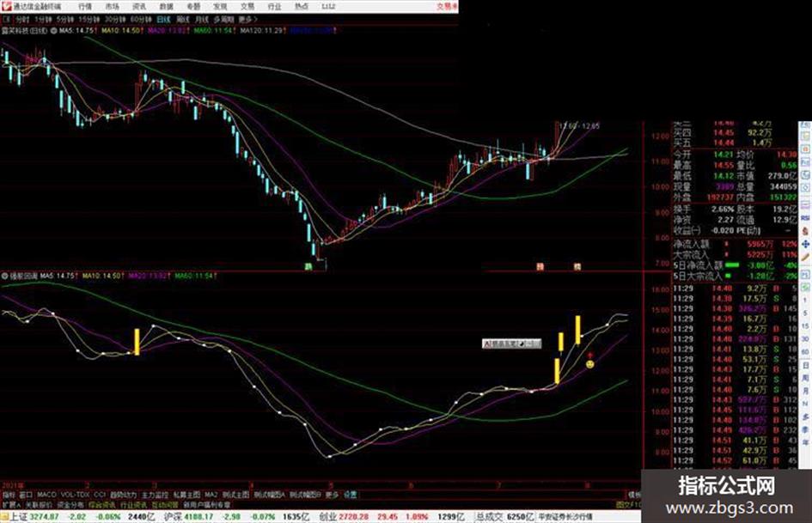Open 更多 in the indicator tab row

tap(332, 495)
